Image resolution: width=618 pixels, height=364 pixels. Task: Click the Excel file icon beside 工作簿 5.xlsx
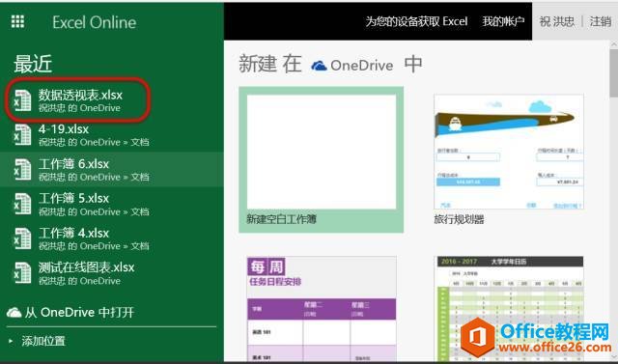[x=22, y=204]
